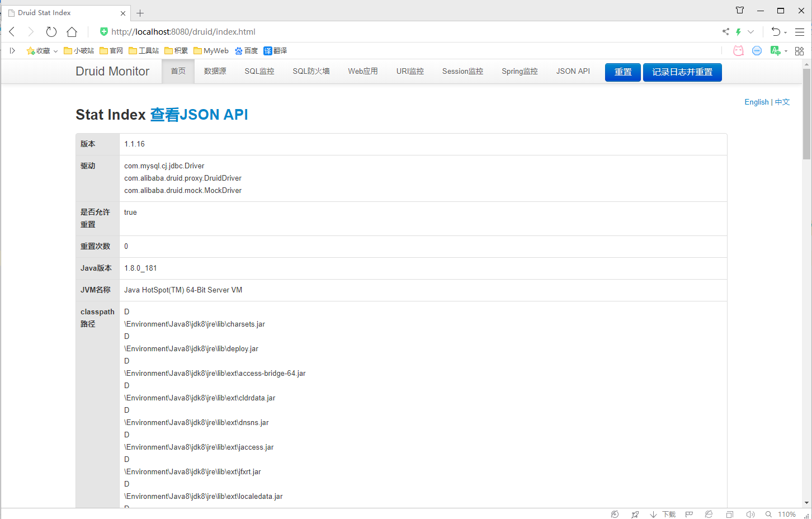Viewport: 812px width, 519px height.
Task: Reload the page with the refresh icon
Action: 51,32
